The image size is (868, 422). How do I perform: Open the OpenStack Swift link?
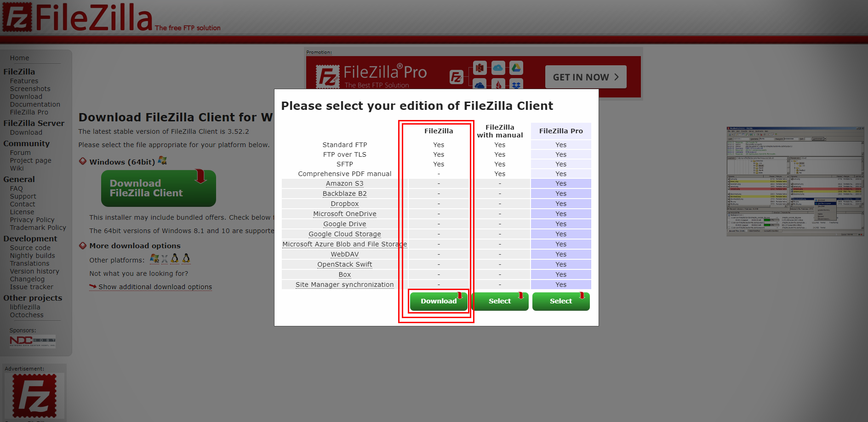pyautogui.click(x=344, y=264)
